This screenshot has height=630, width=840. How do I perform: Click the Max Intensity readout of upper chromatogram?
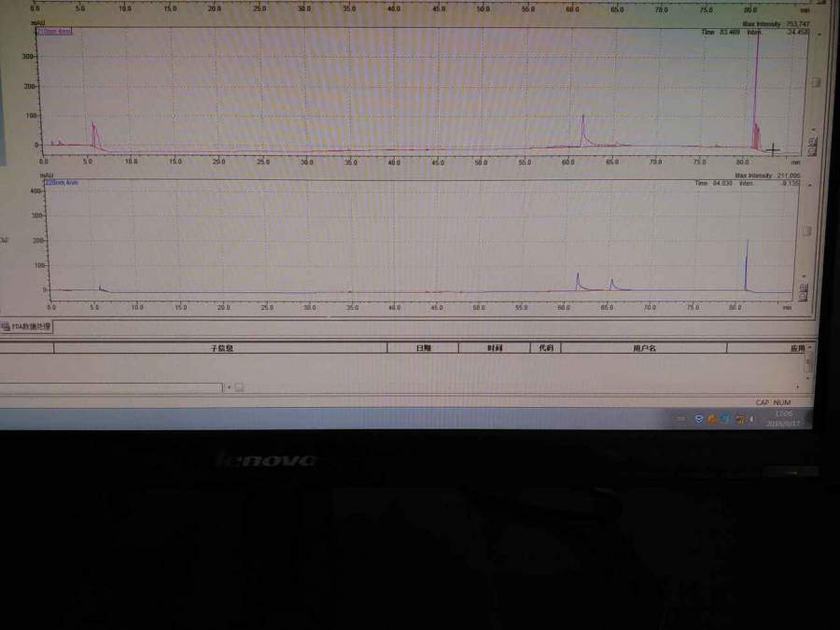point(776,24)
